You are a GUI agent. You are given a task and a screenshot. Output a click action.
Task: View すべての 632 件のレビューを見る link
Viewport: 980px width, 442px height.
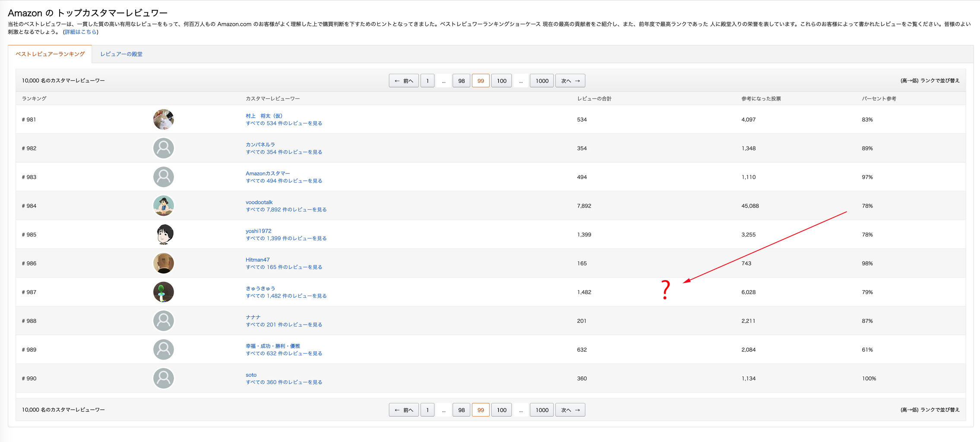click(x=284, y=354)
